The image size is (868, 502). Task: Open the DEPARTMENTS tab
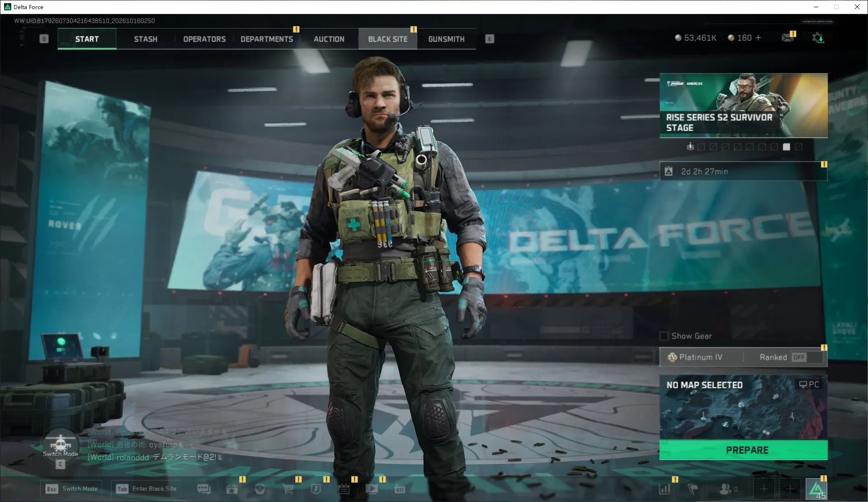point(267,39)
